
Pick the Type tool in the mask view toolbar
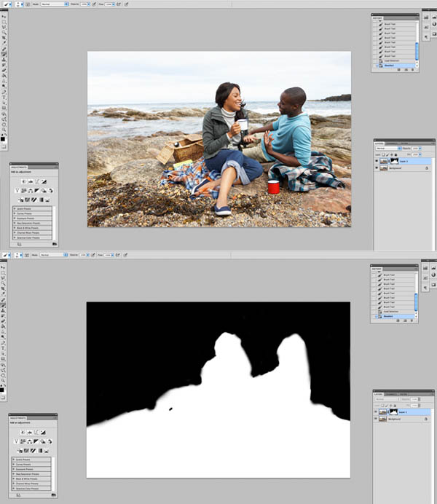tap(4, 348)
